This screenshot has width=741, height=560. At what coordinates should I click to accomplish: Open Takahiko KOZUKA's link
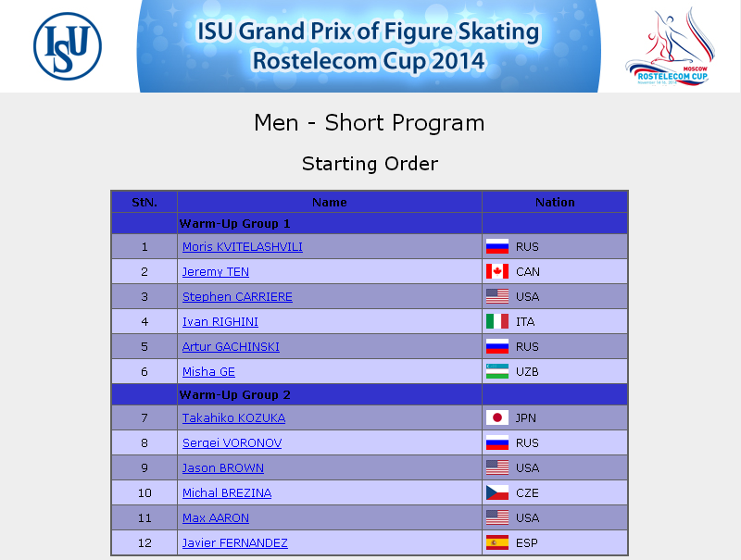tap(234, 418)
